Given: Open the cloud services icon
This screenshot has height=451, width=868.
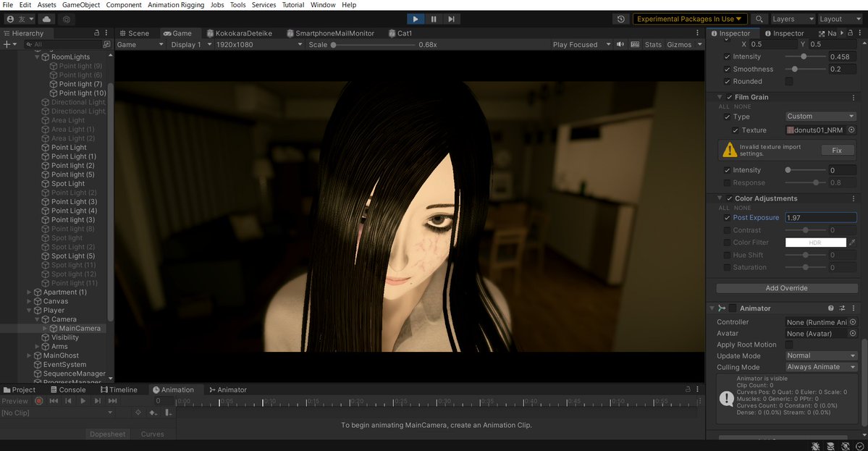Looking at the screenshot, I should (47, 19).
